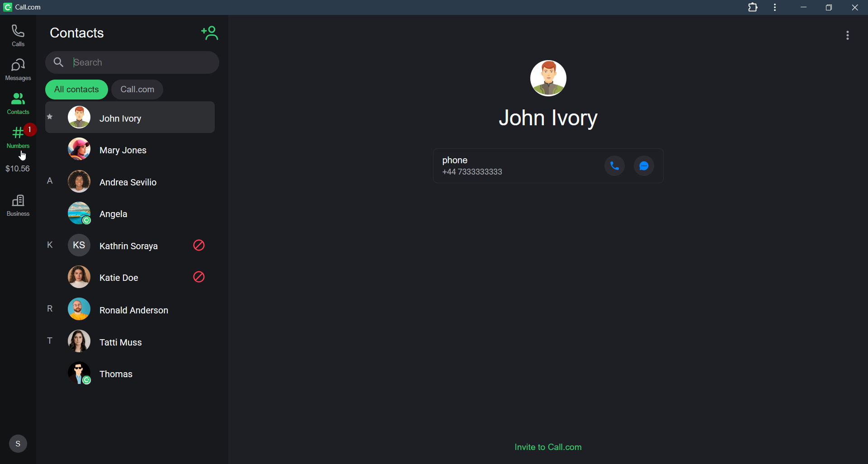Click the Contacts panel heading

click(77, 33)
